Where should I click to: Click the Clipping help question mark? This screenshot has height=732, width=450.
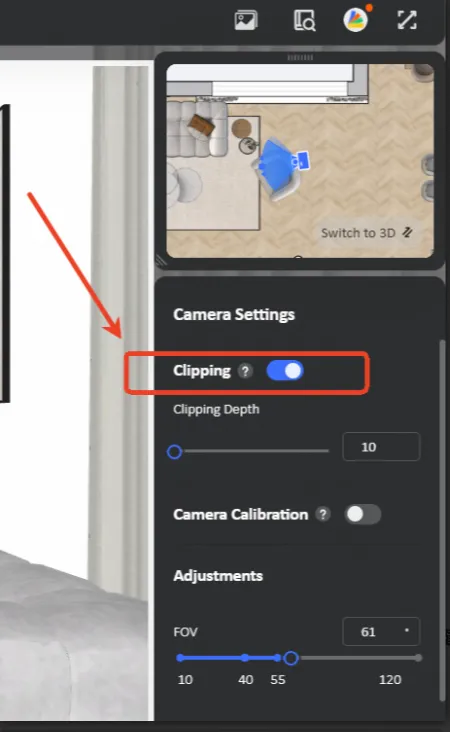(x=245, y=371)
